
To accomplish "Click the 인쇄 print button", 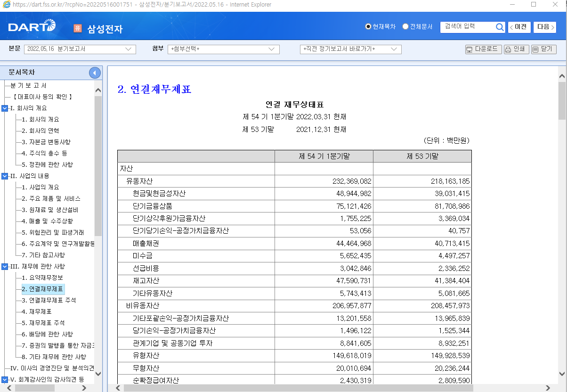I will (x=516, y=49).
